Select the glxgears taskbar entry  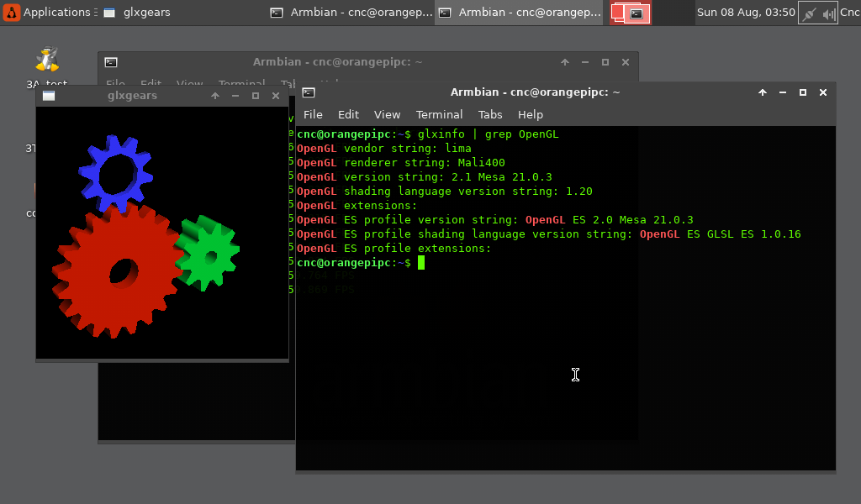(x=137, y=12)
